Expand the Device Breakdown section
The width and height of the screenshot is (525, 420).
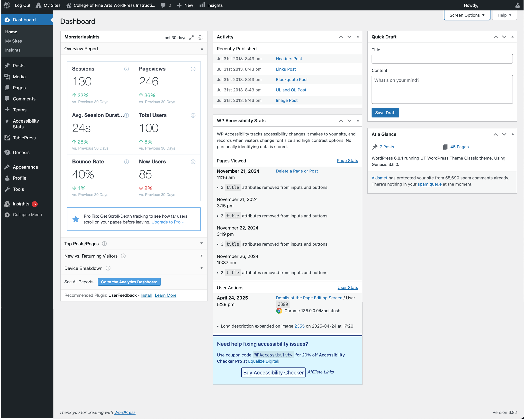[x=201, y=268]
